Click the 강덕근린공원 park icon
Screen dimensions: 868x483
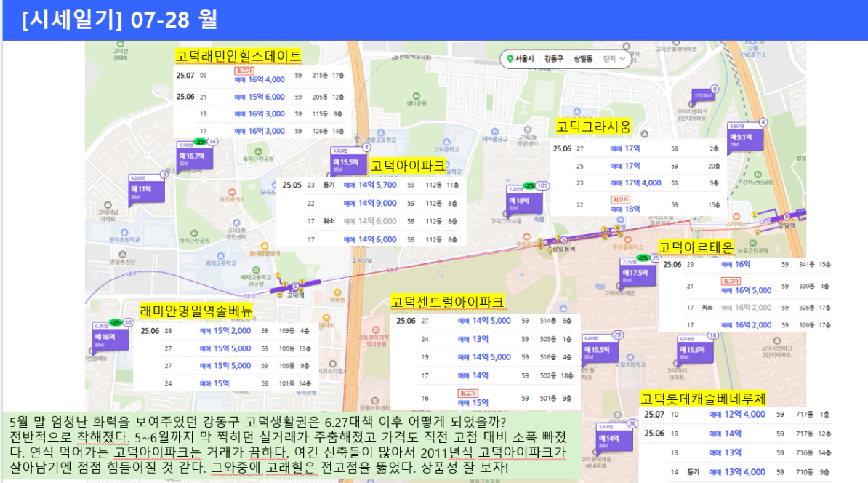point(758,175)
